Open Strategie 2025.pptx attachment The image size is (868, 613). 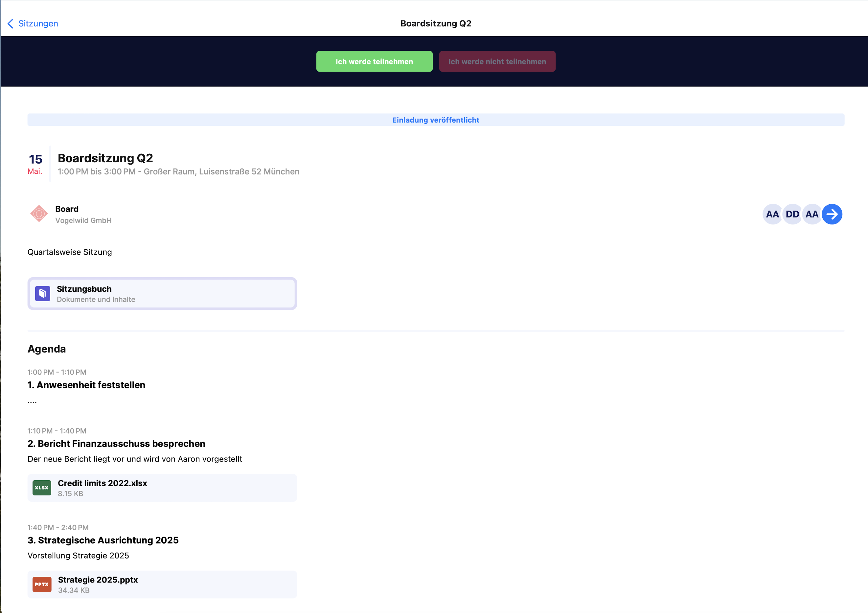coord(162,584)
